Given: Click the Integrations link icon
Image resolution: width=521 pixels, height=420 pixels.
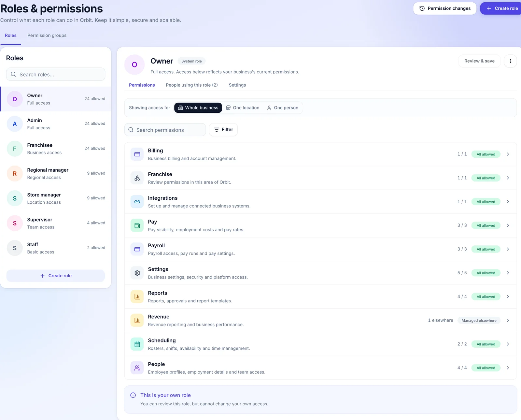Looking at the screenshot, I should [137, 202].
